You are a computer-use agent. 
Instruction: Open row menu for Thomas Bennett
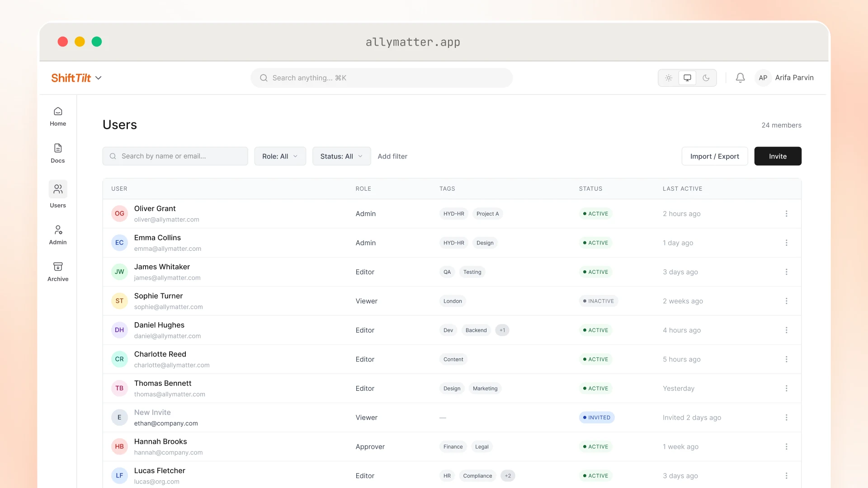[x=786, y=389]
